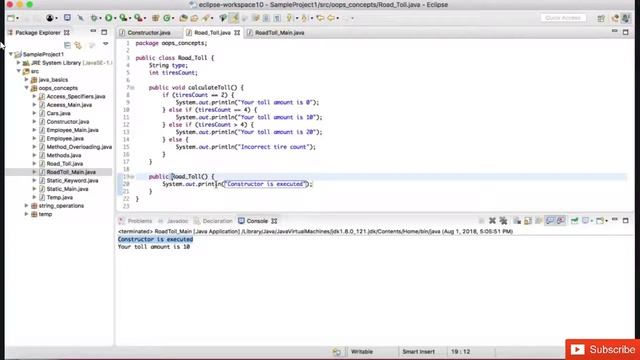Click the External Tools run icon

pos(138,18)
